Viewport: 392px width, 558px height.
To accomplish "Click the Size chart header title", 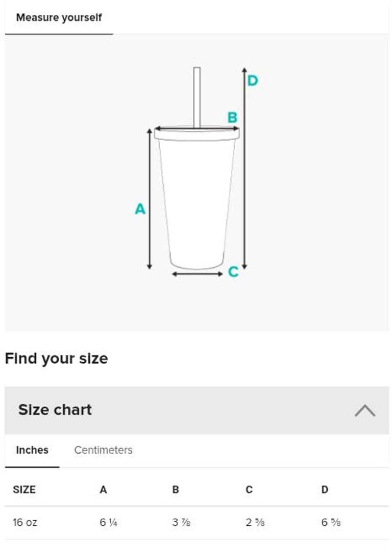I will tap(55, 410).
